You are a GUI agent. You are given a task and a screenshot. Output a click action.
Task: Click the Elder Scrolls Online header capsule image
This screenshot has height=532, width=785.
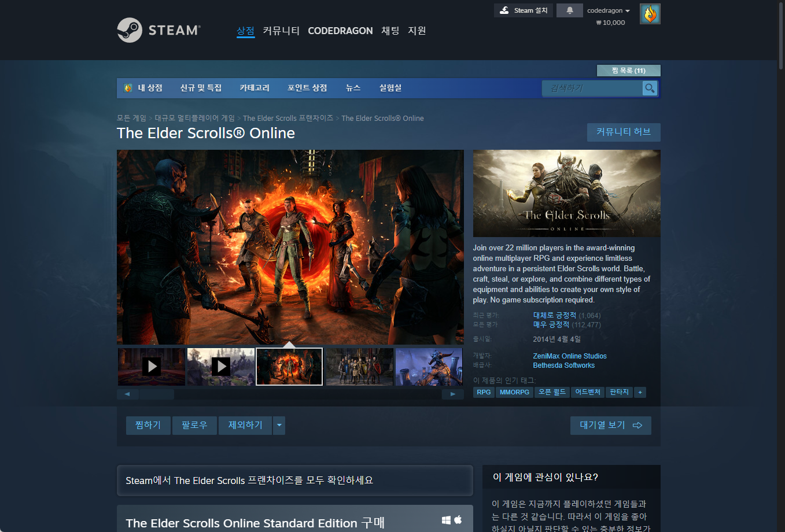pyautogui.click(x=567, y=193)
